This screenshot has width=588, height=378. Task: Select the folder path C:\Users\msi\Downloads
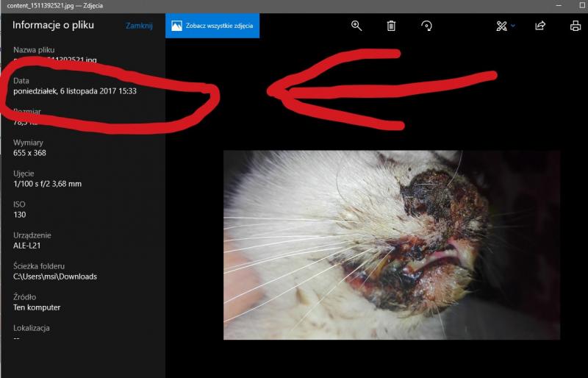(55, 277)
